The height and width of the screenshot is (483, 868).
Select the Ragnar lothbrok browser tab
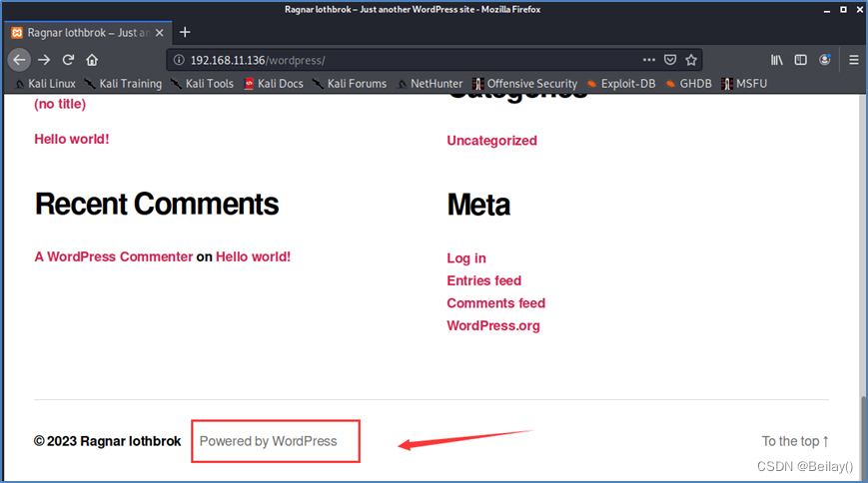click(88, 33)
